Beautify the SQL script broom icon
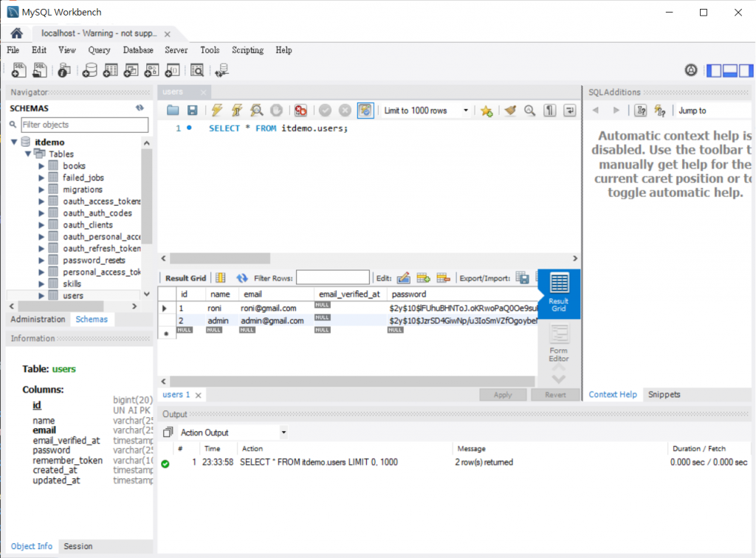756x558 pixels. (510, 111)
